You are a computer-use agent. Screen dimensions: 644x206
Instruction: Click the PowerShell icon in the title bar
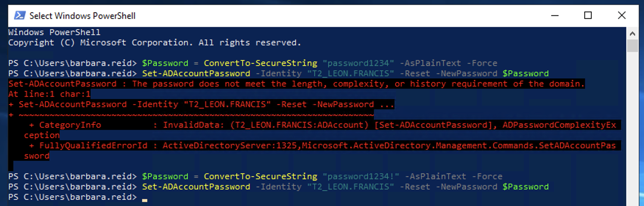20,15
